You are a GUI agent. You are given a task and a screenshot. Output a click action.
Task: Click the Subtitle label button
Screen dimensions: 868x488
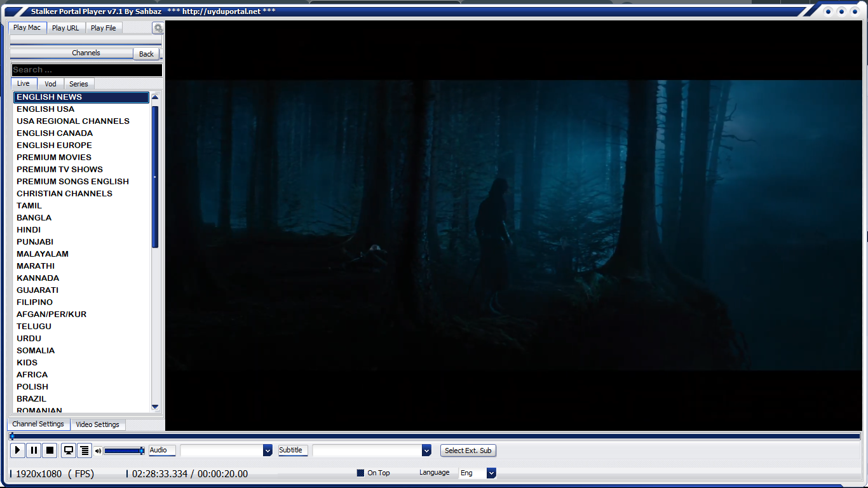[293, 450]
